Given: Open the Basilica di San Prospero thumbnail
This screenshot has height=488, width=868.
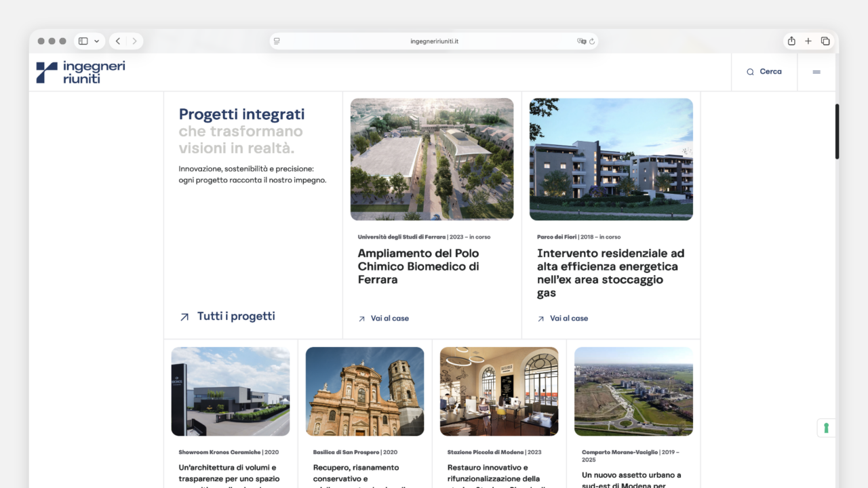Looking at the screenshot, I should [x=365, y=391].
